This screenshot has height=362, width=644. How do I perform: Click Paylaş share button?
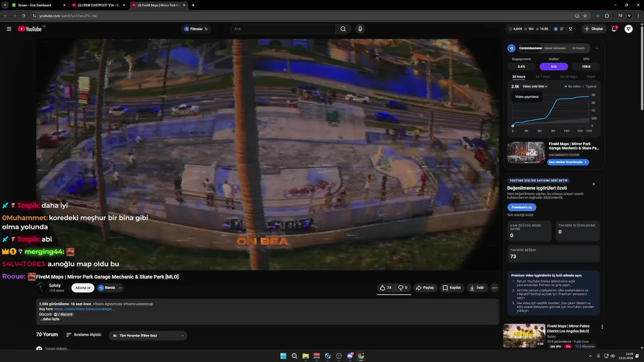(425, 288)
